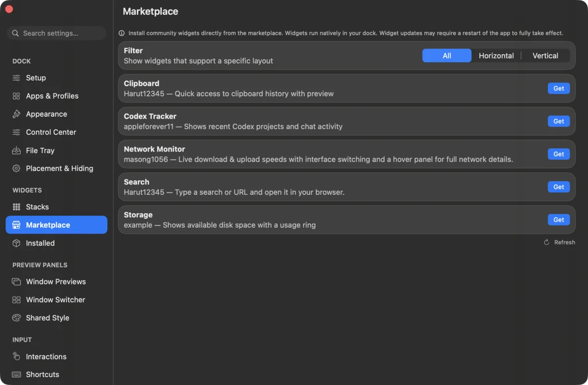Click the Codex Tracker widget title
The image size is (588, 385).
point(150,116)
